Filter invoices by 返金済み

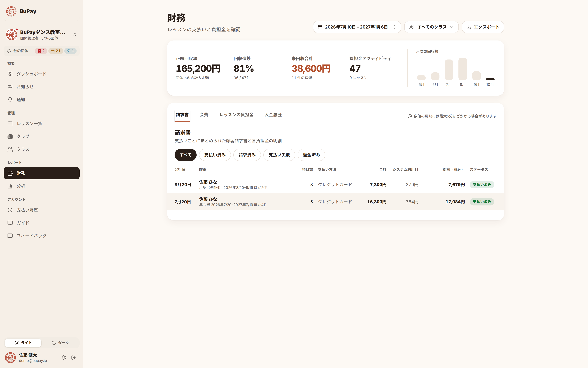pyautogui.click(x=311, y=155)
